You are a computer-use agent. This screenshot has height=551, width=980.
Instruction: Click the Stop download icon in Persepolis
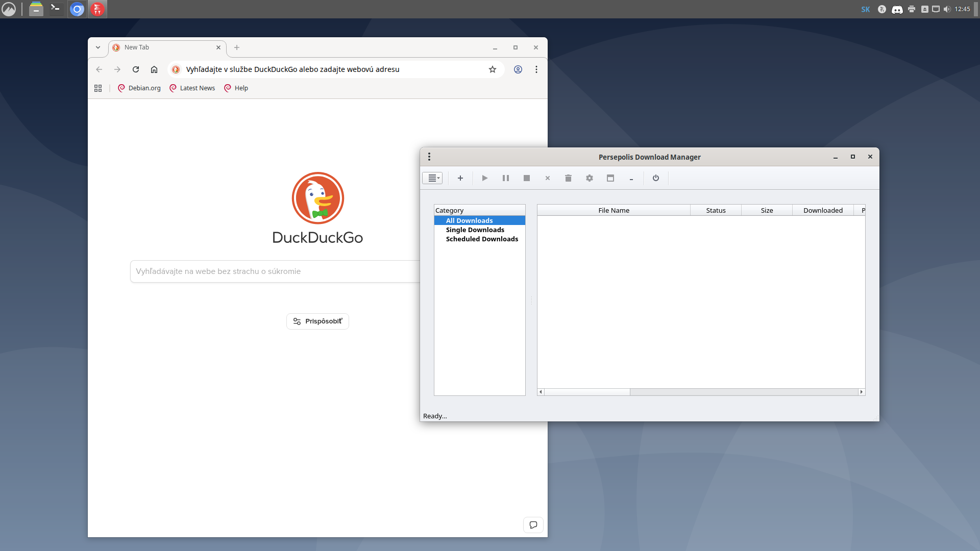pos(527,178)
